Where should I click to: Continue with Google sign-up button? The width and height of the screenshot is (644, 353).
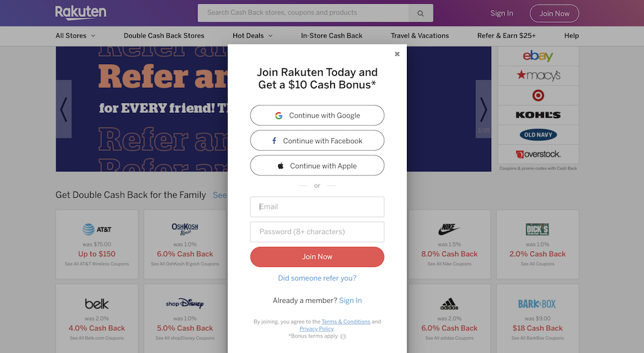[317, 115]
